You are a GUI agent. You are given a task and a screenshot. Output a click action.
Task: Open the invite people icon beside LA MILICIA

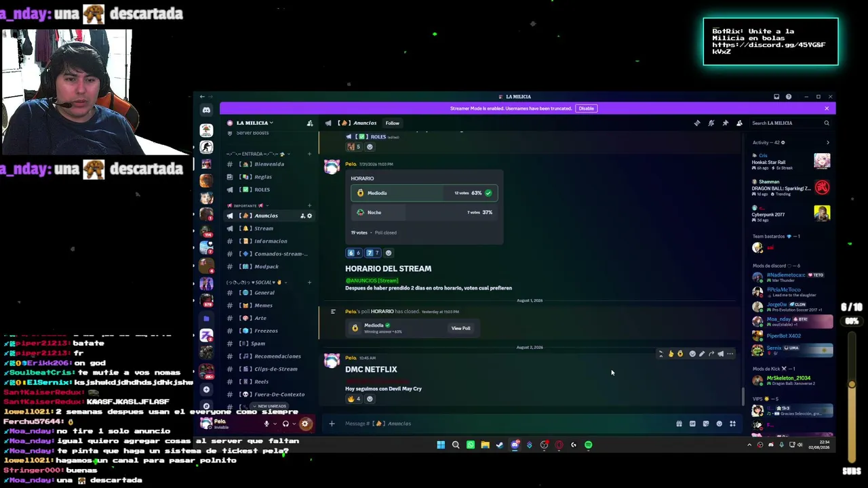point(310,123)
